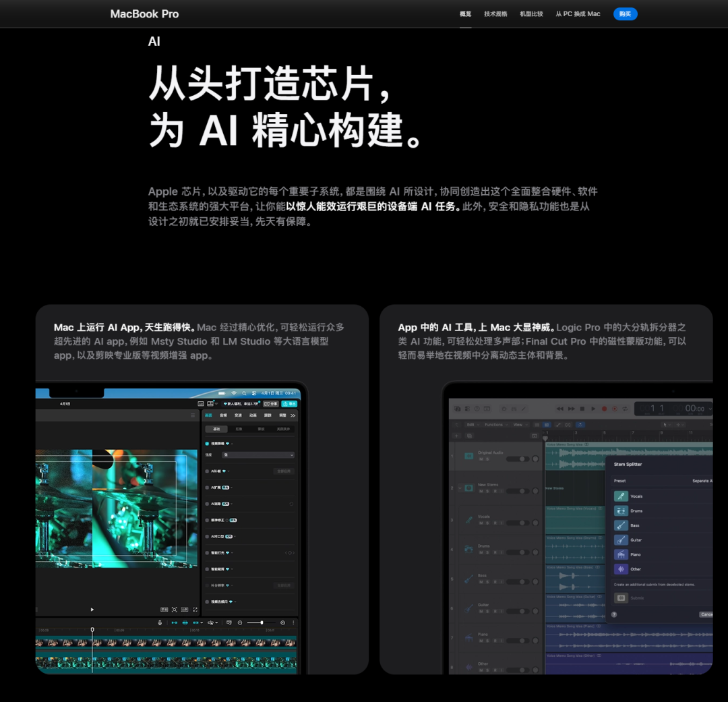This screenshot has width=728, height=702.
Task: Click the Submix icon in Stem Splitter
Action: pos(621,598)
